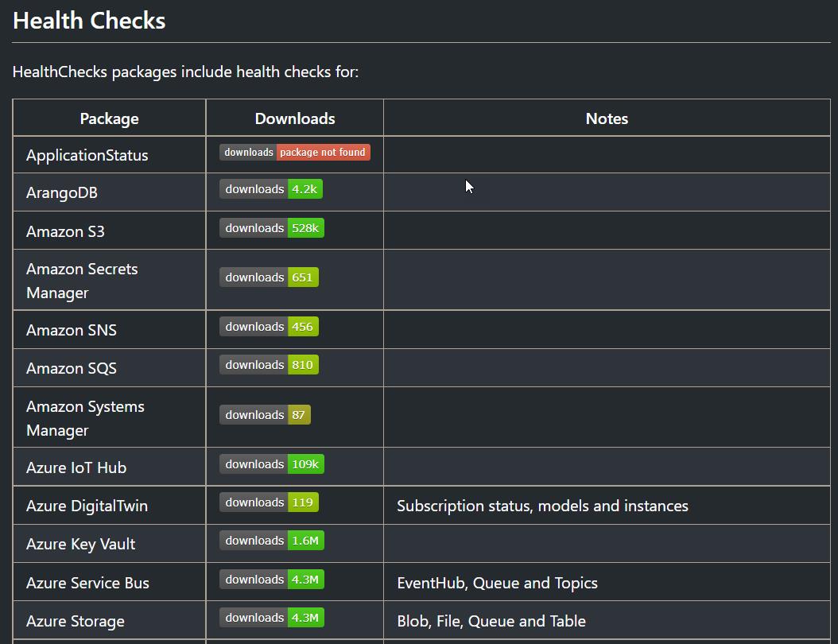The width and height of the screenshot is (838, 644).
Task: Open the Azure Key Vault 1.6M downloads badge
Action: click(x=272, y=541)
